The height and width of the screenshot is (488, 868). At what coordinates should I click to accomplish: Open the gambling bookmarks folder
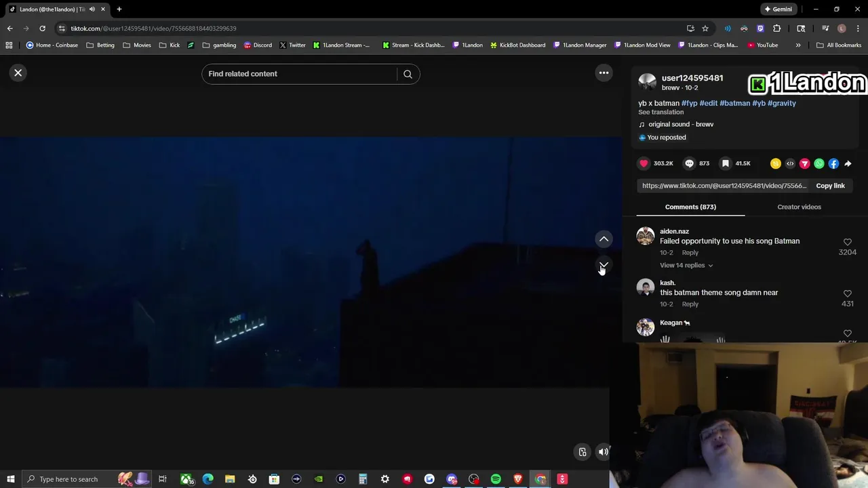point(219,45)
